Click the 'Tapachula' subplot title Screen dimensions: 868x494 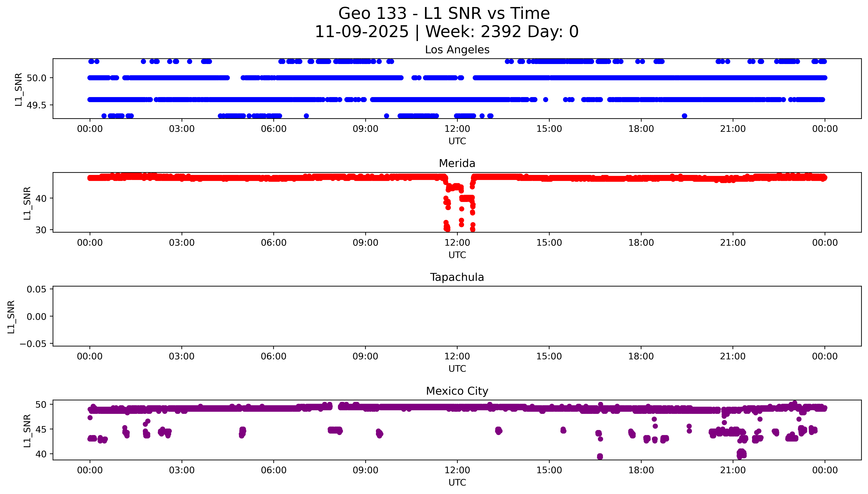coord(457,277)
